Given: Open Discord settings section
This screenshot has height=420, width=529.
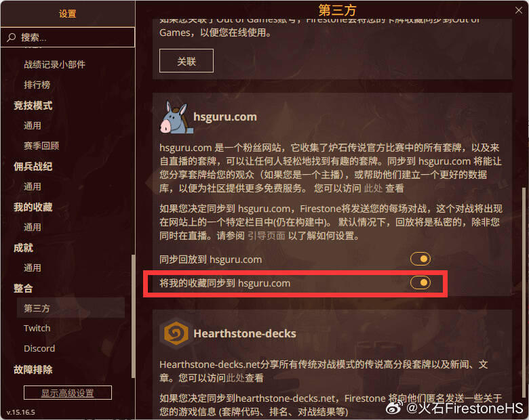Looking at the screenshot, I should 39,348.
